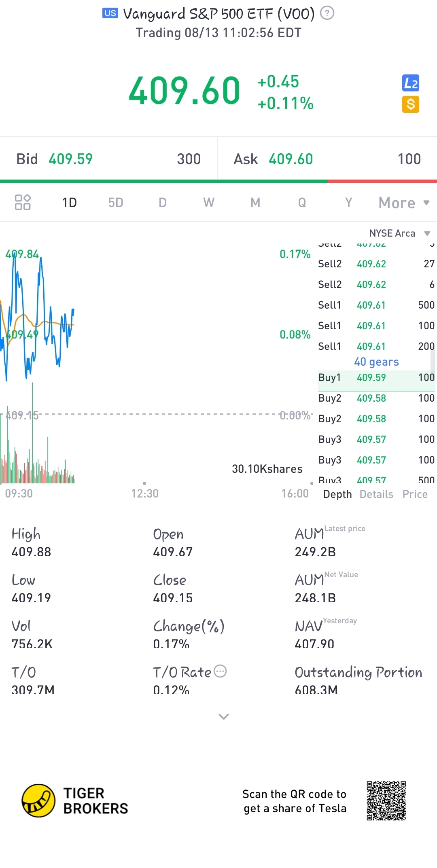Tap the Ask 409.60 quote

coord(327,159)
